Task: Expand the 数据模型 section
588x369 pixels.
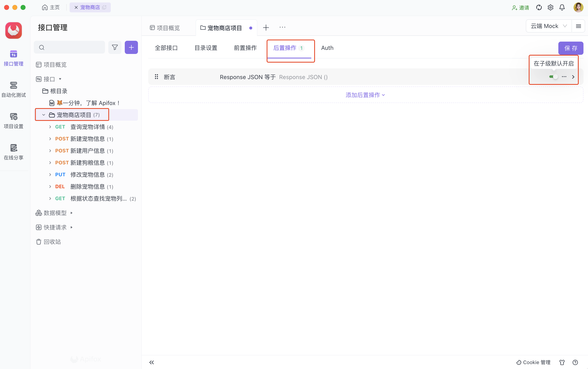Action: click(71, 213)
